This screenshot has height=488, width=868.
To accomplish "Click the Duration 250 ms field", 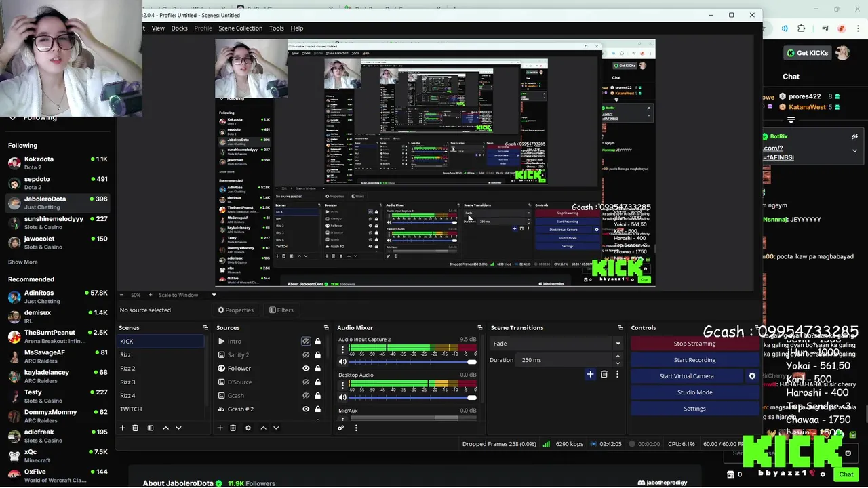I will point(564,360).
